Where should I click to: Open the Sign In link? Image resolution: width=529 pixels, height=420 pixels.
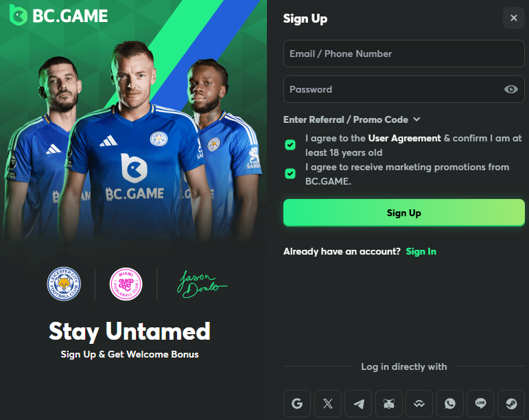coord(421,251)
